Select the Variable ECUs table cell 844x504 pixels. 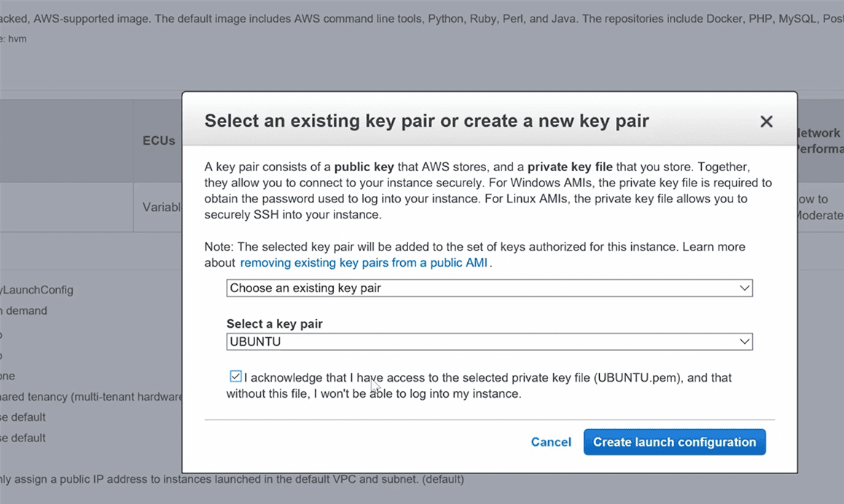click(x=161, y=207)
